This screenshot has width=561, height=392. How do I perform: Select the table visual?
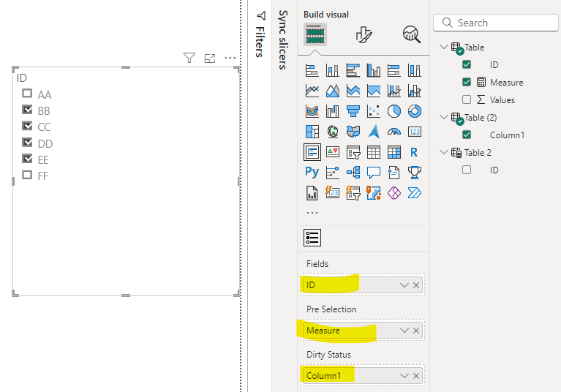(x=374, y=152)
